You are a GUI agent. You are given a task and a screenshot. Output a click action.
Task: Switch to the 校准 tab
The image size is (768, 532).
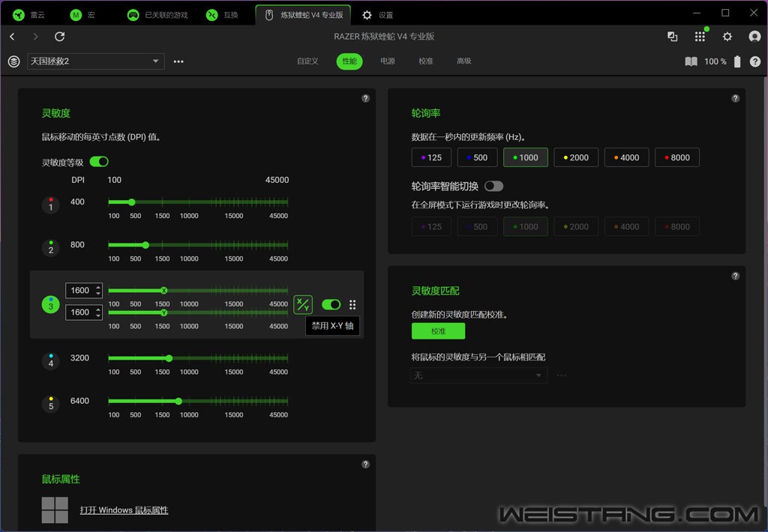pos(426,61)
